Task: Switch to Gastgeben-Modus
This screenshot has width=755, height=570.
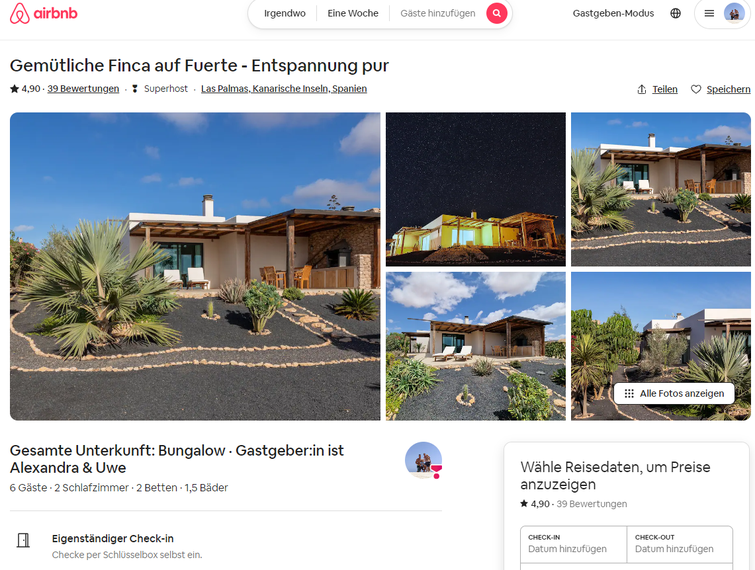Action: tap(613, 13)
